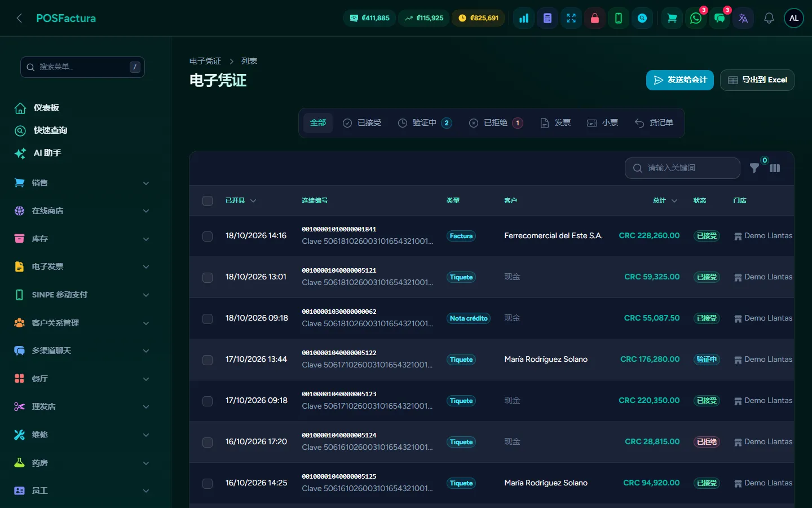Image resolution: width=812 pixels, height=508 pixels.
Task: Click the cyan quick search icon in top bar
Action: (642, 18)
